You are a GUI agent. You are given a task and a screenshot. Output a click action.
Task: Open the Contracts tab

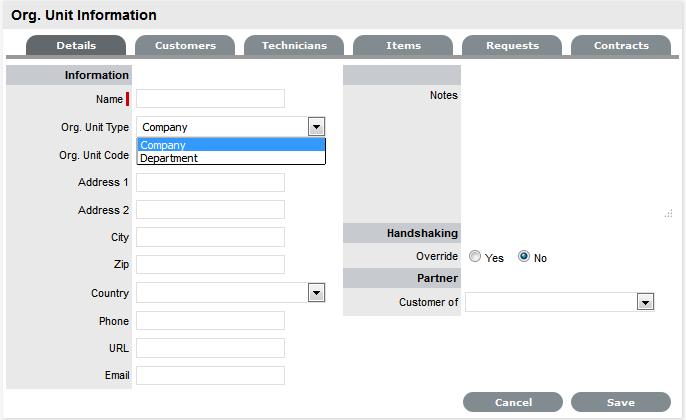pos(621,46)
